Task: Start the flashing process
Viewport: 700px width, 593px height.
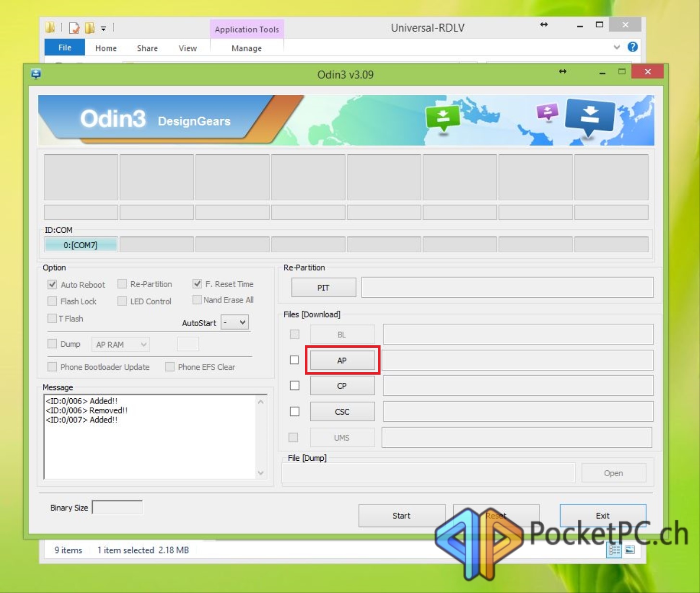Action: (402, 516)
